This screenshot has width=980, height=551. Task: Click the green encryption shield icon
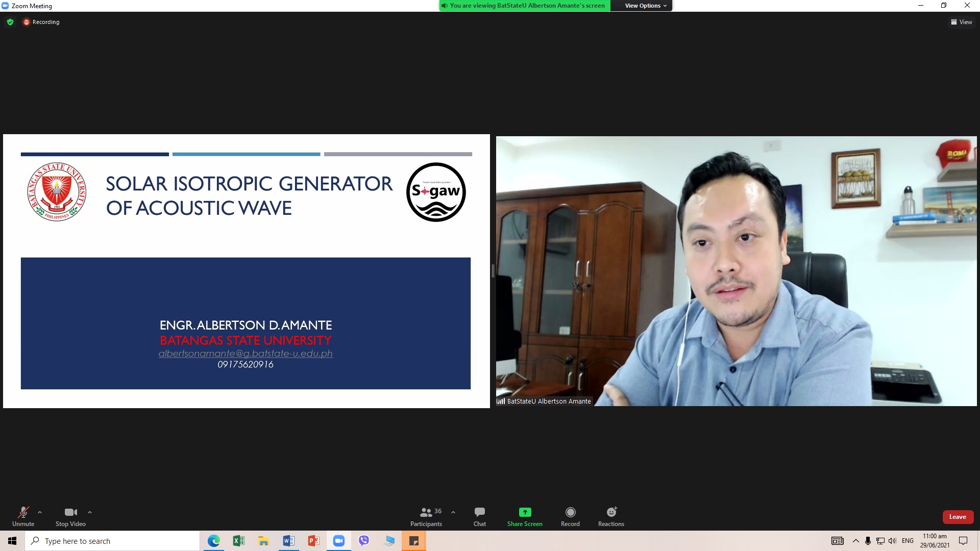[x=10, y=22]
